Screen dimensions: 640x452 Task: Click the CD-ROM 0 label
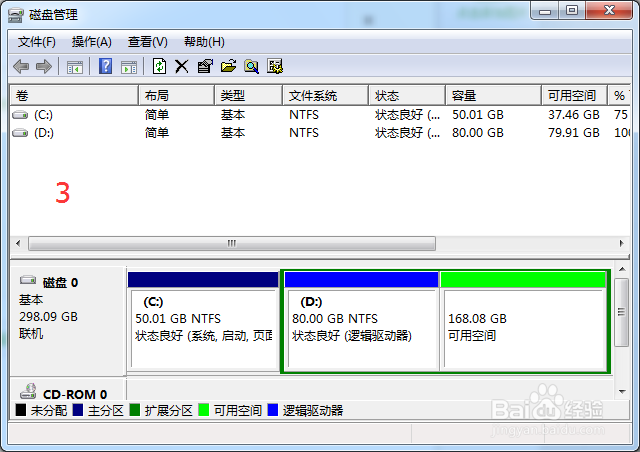click(x=75, y=394)
